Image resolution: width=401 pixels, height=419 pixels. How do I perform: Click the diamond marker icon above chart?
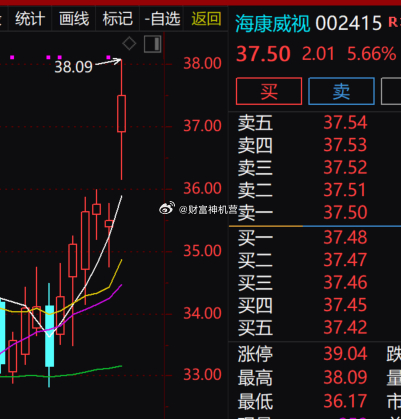pyautogui.click(x=129, y=44)
